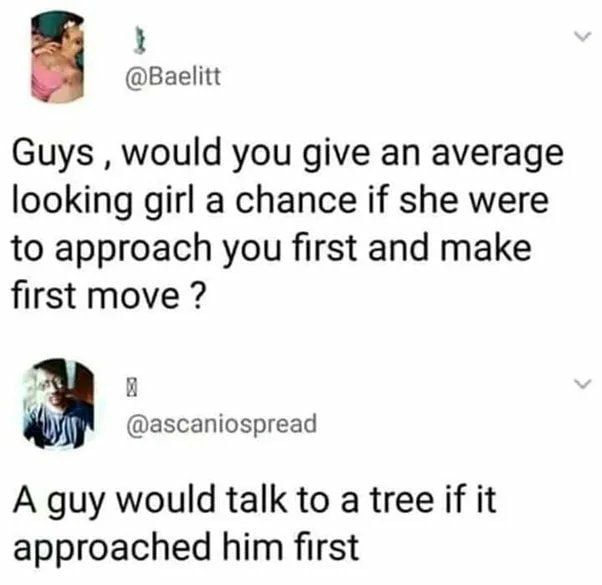Visit the @ascaniospread handle link
The height and width of the screenshot is (585, 602).
coord(222,424)
